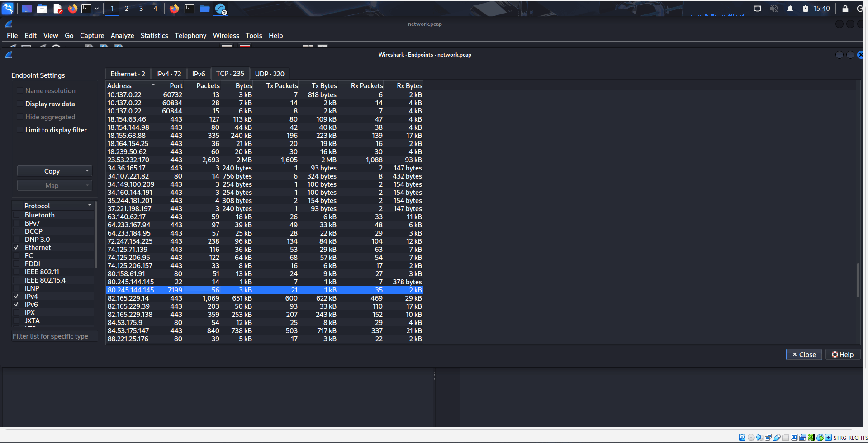Open the Statistics menu

(x=154, y=36)
